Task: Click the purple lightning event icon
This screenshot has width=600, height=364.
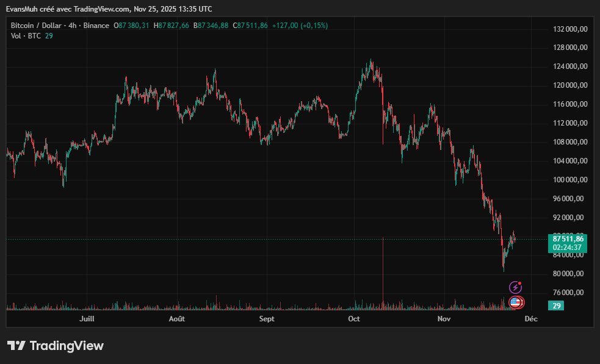Action: (515, 288)
